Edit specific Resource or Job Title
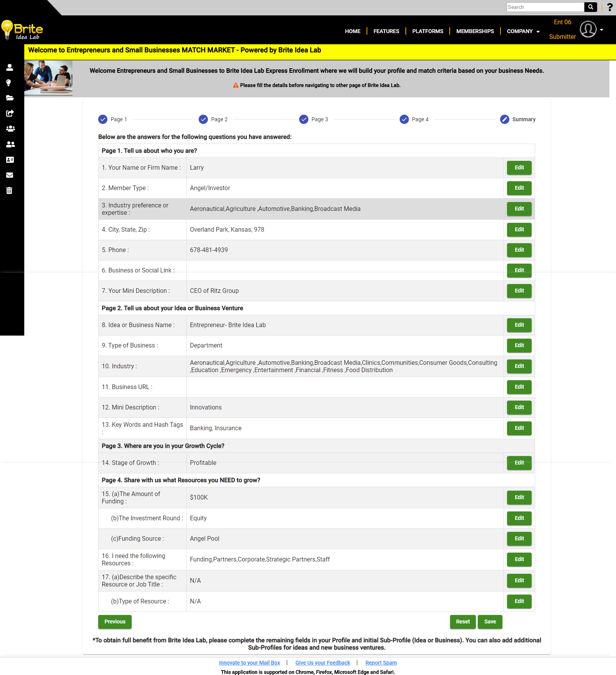 519,581
